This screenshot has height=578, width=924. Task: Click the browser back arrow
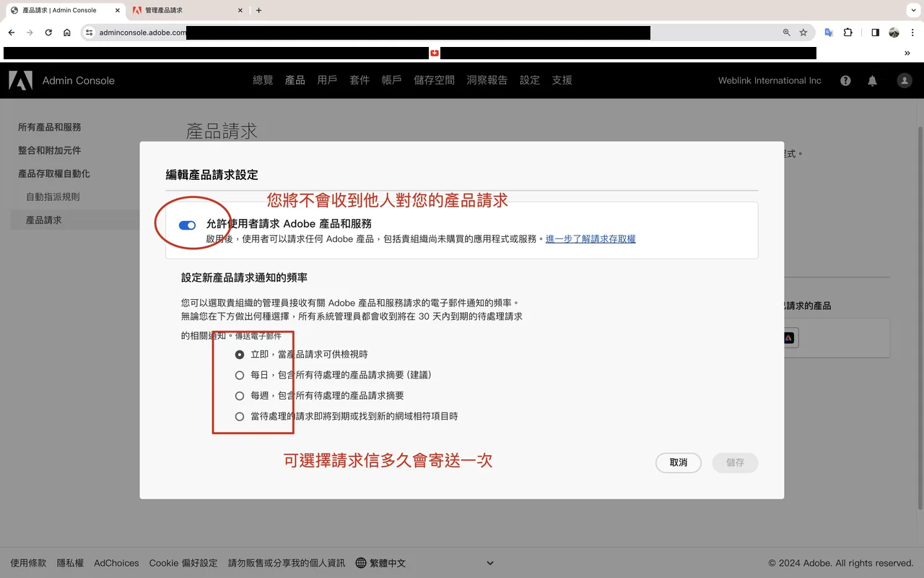click(x=12, y=33)
